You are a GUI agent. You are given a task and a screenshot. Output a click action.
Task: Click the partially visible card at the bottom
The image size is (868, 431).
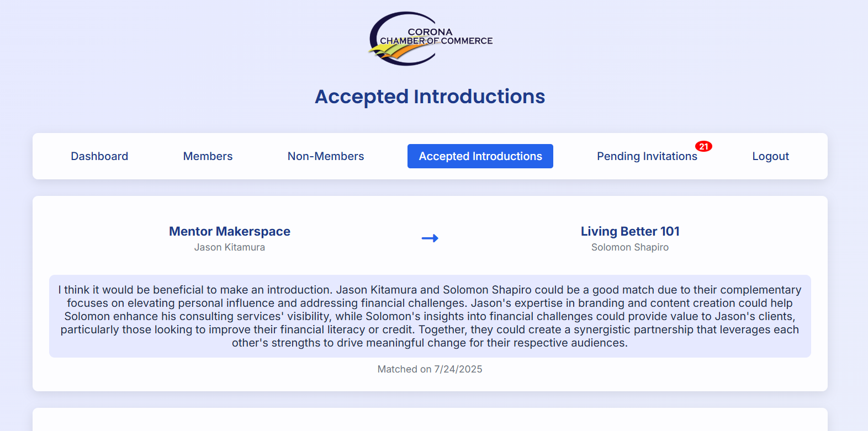tap(430, 420)
